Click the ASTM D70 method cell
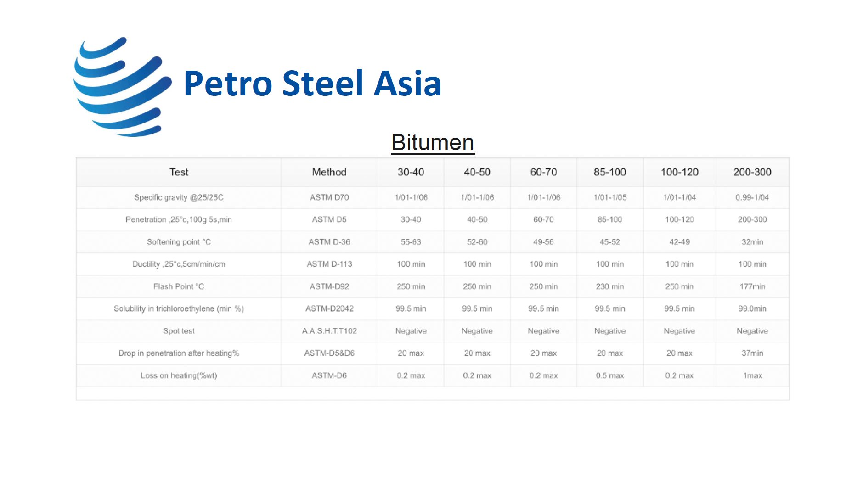Screen dimensions: 857x504 [x=329, y=197]
